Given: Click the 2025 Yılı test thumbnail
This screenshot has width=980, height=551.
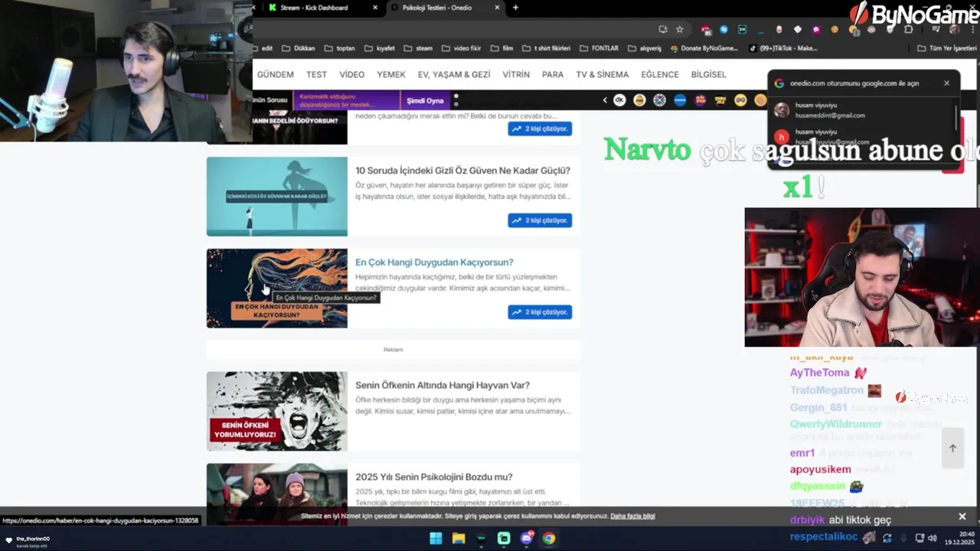Looking at the screenshot, I should (x=277, y=494).
